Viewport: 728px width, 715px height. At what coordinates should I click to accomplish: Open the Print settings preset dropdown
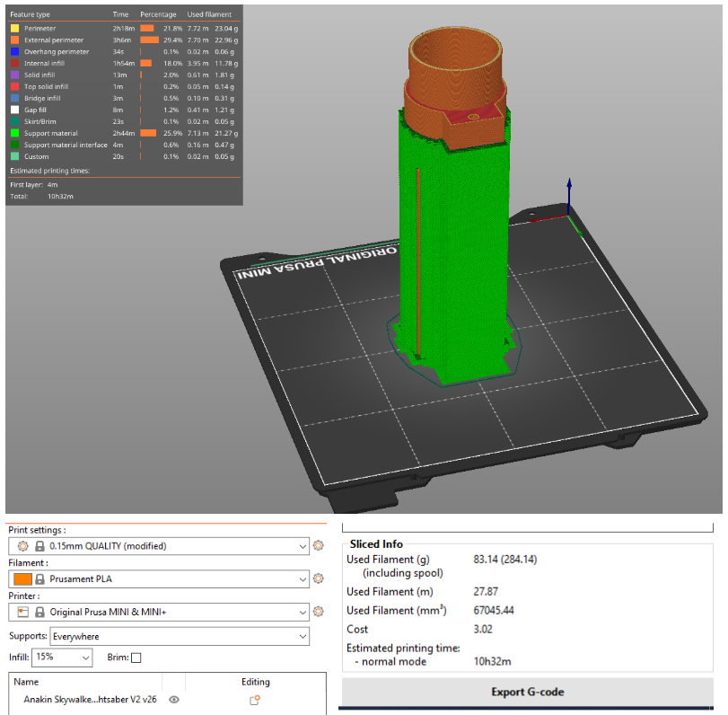click(x=159, y=546)
